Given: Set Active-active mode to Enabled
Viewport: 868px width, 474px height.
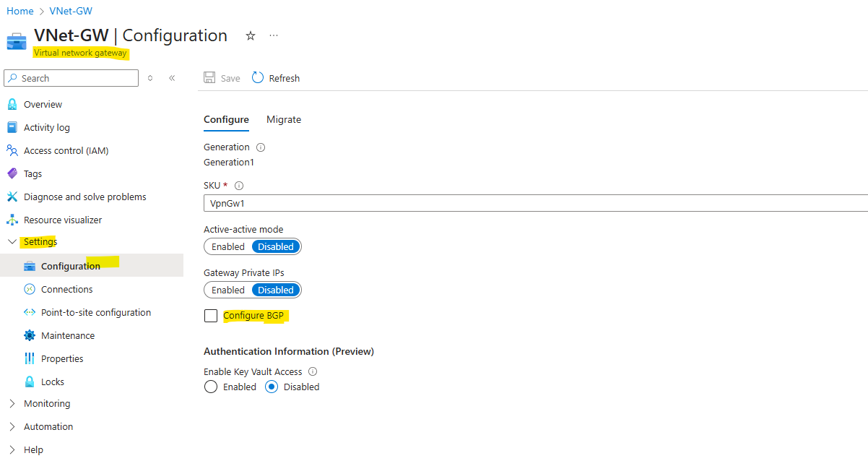Looking at the screenshot, I should pyautogui.click(x=228, y=246).
